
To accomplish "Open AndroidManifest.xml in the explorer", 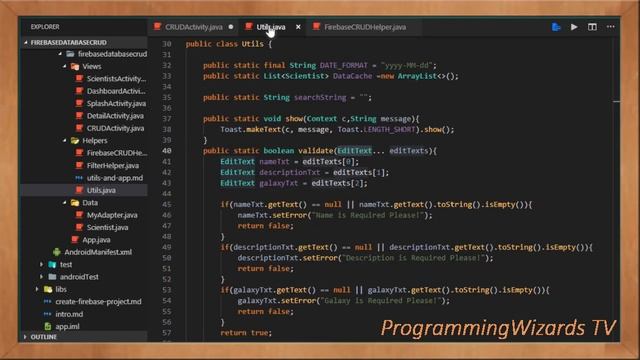I will [x=98, y=252].
